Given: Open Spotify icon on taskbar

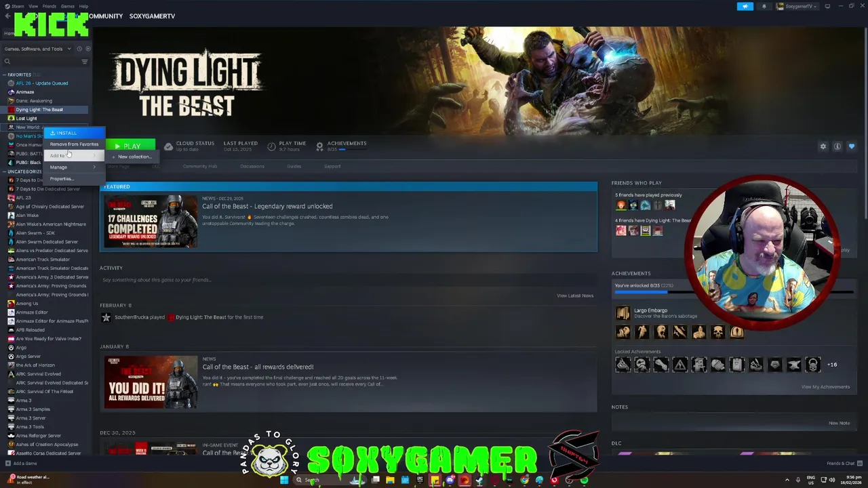Looking at the screenshot, I should click(584, 480).
